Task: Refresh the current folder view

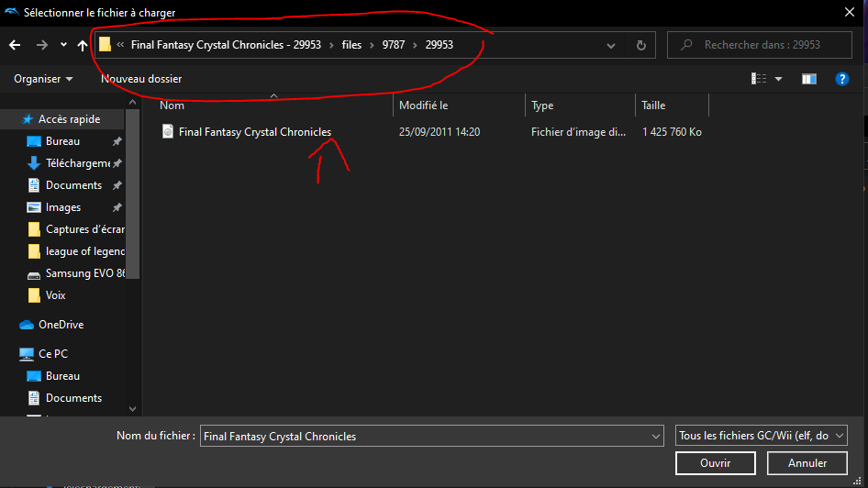Action: [x=641, y=45]
